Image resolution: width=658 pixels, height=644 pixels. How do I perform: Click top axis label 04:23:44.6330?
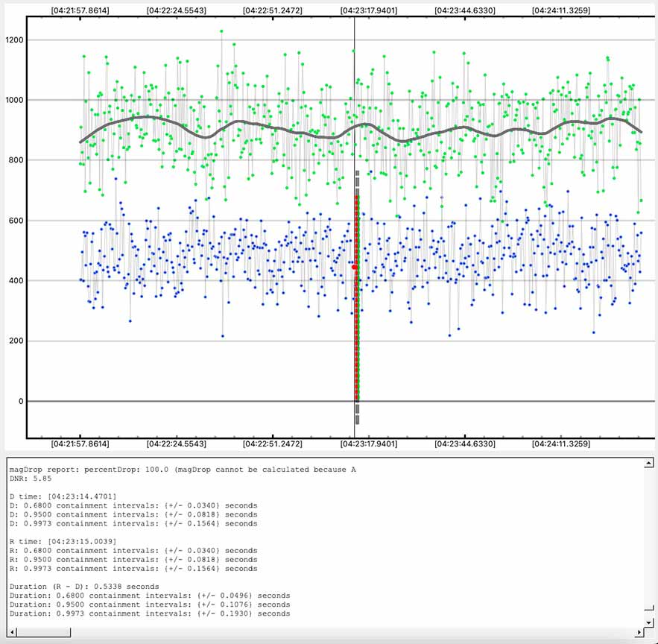tap(464, 10)
